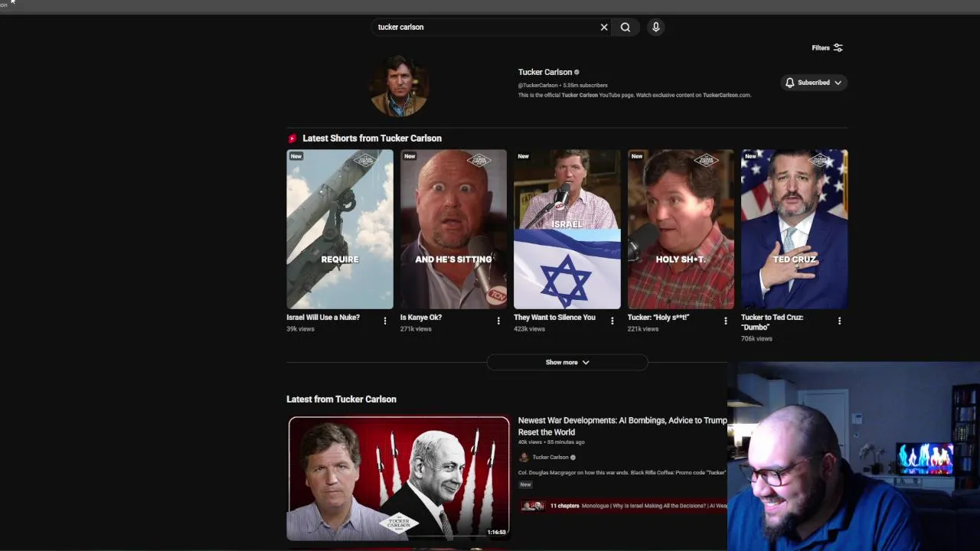This screenshot has width=980, height=551.
Task: Click the small Tucker Carlson avatar under the video title
Action: point(524,458)
